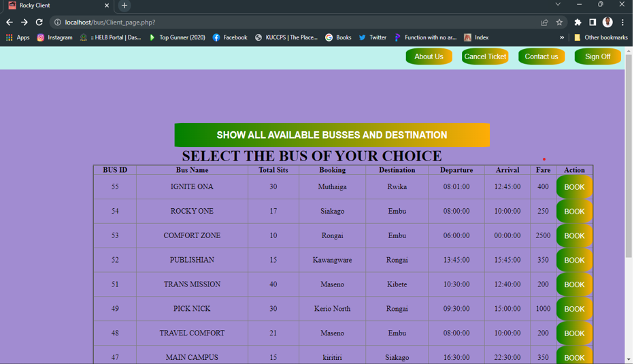The width and height of the screenshot is (634, 364).
Task: Click Show All Available Busses banner
Action: 332,135
